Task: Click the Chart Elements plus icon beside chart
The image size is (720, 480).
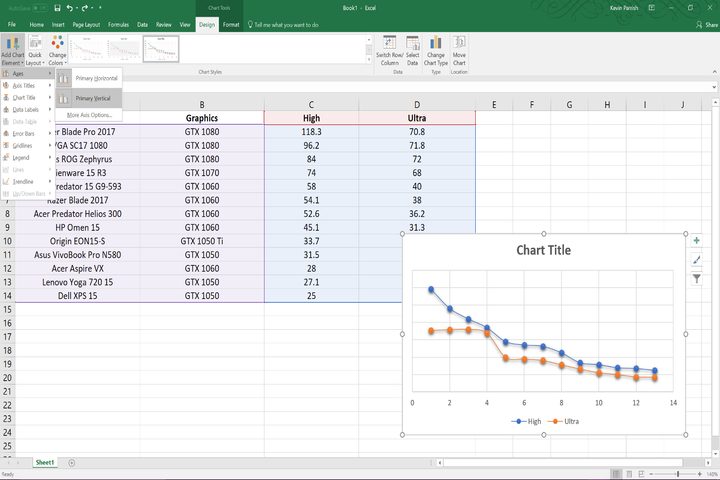Action: point(697,241)
